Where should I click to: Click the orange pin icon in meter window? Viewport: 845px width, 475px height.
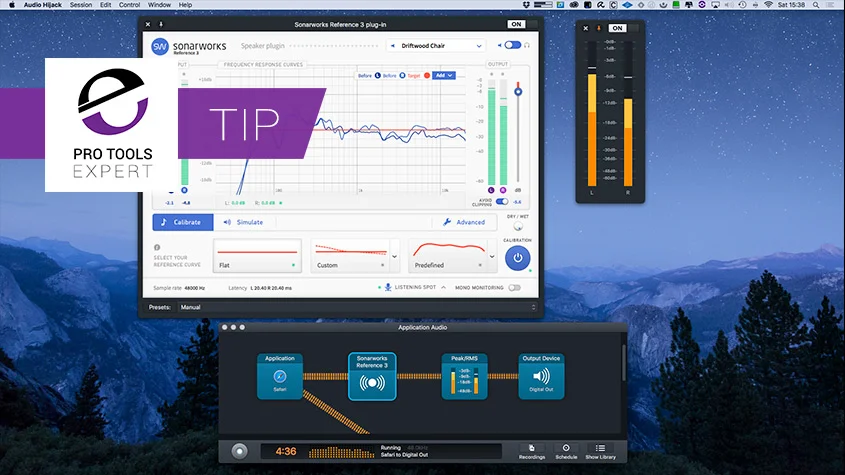point(599,28)
